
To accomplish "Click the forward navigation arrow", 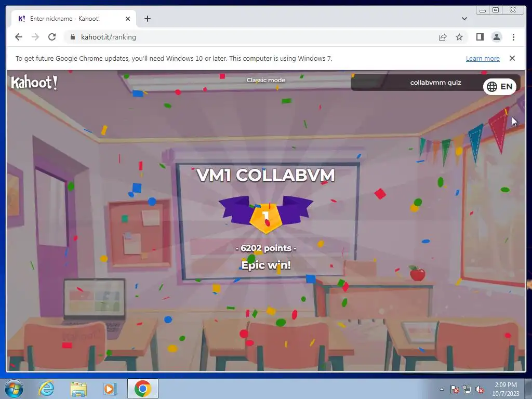I will [35, 37].
